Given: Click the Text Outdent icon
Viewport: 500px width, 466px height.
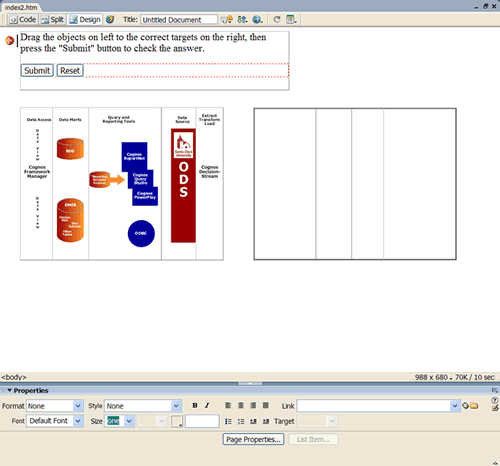Looking at the screenshot, I should [253, 421].
